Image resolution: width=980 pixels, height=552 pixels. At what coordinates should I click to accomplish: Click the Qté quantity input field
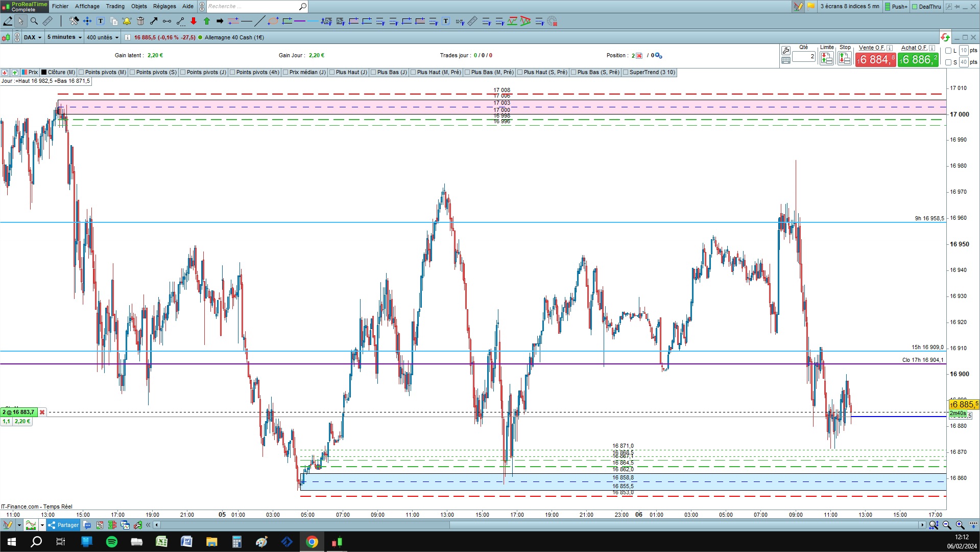804,57
